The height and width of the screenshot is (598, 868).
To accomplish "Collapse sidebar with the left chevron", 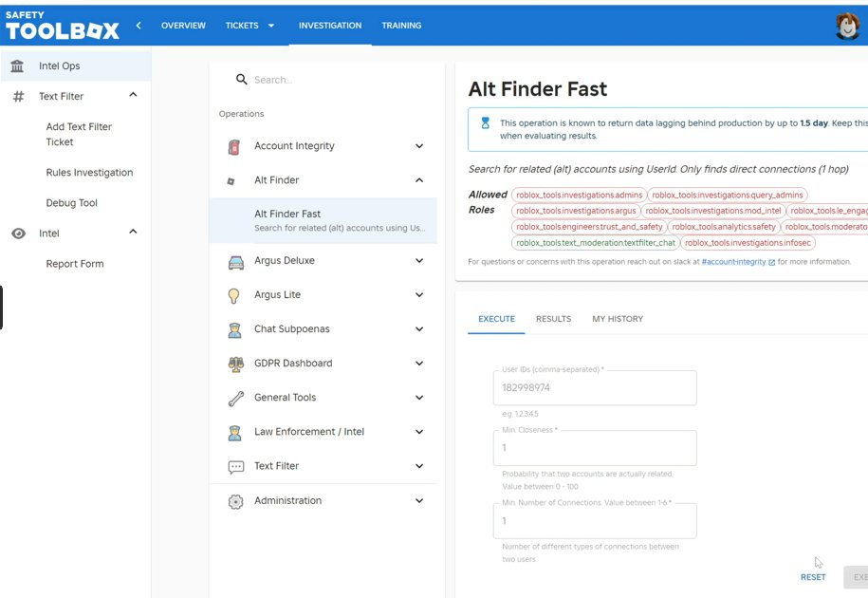I will tap(139, 25).
